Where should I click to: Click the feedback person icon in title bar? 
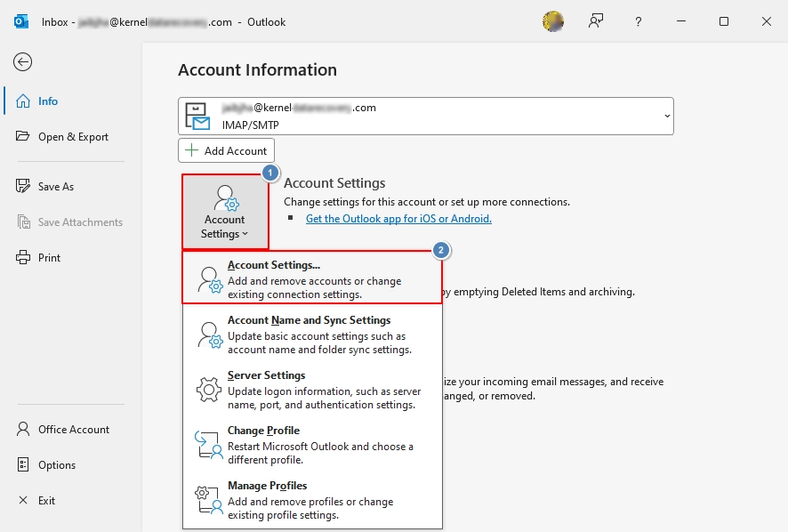(x=596, y=21)
